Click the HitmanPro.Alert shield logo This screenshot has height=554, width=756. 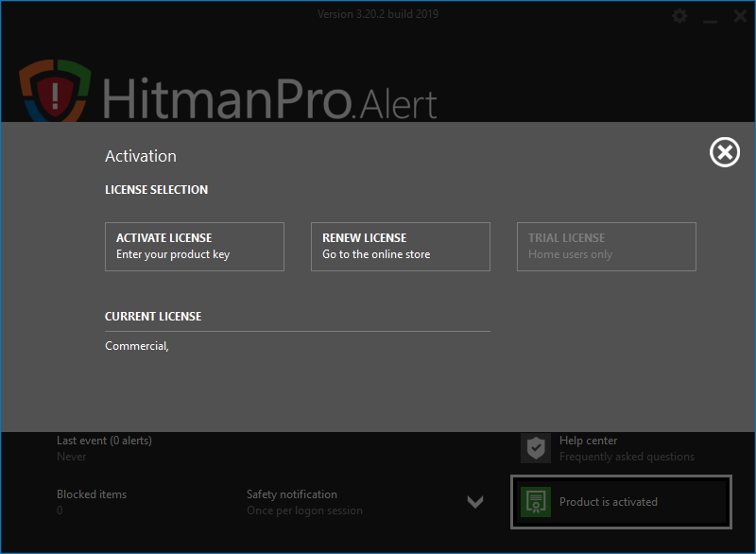pos(55,91)
